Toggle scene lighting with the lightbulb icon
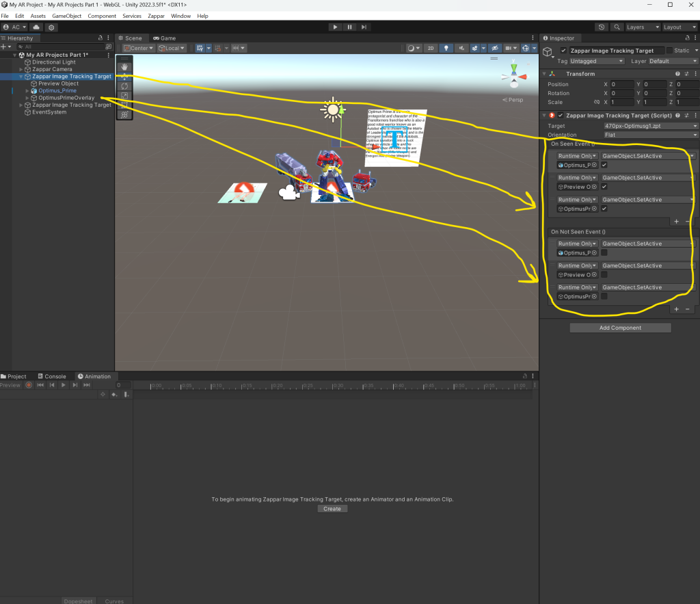700x604 pixels. pos(446,48)
